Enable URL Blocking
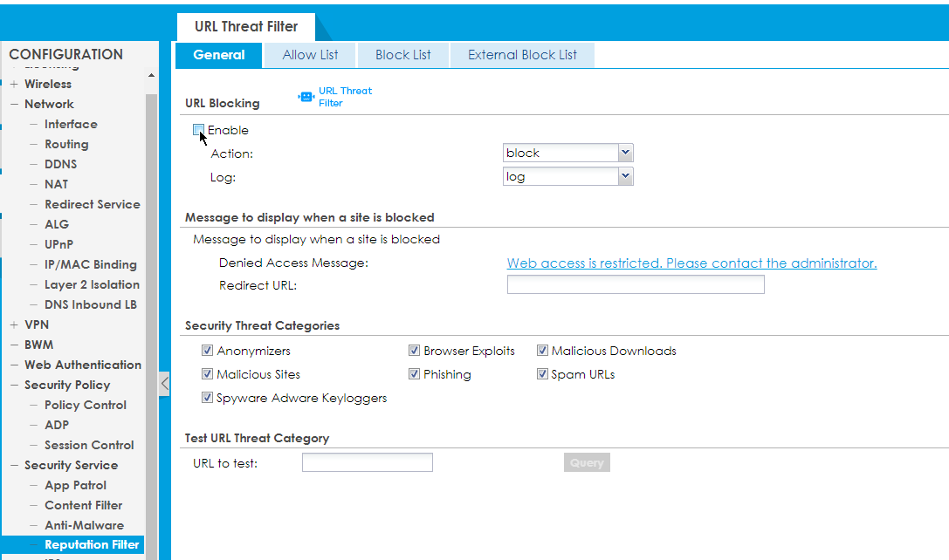 tap(199, 129)
